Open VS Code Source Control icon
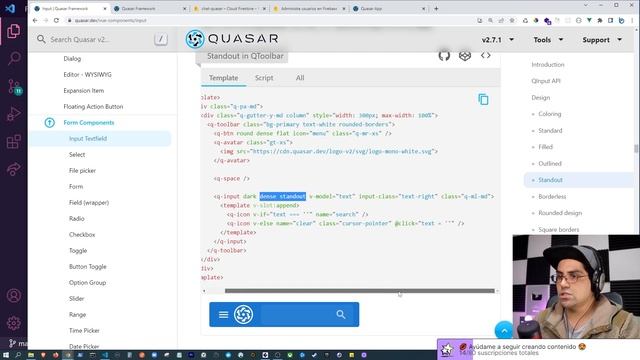Screen dimensions: 640x360 [x=13, y=87]
